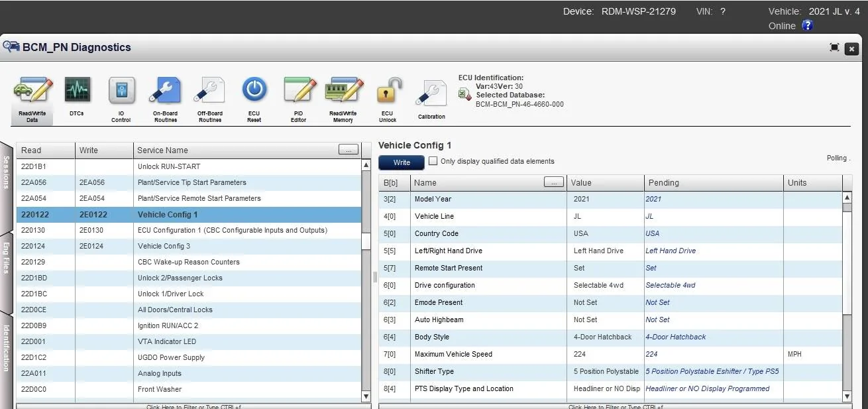Click the Online help question mark icon
Image resolution: width=868 pixels, height=409 pixels.
click(x=807, y=26)
